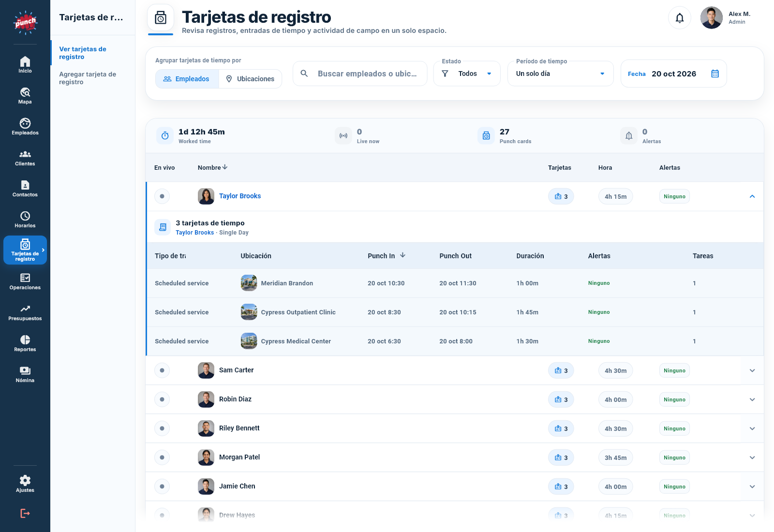The width and height of the screenshot is (774, 532).
Task: Click the logout icon
Action: coord(25,513)
